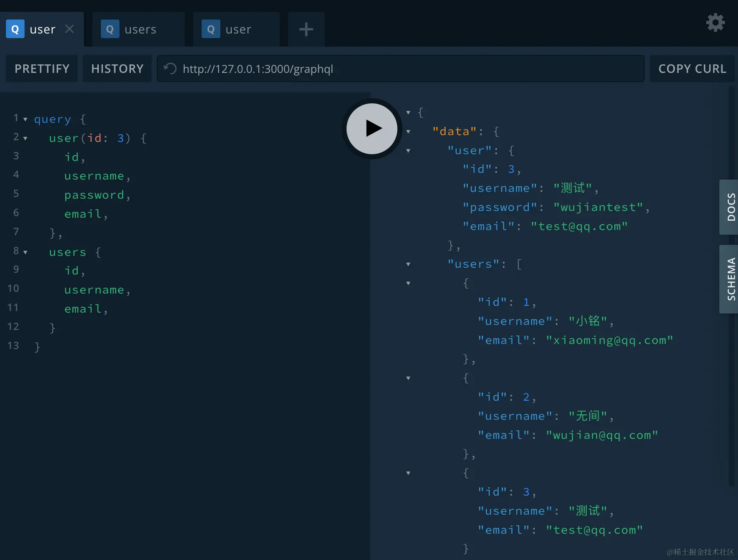Viewport: 738px width, 560px height.
Task: Click the users field on line 8
Action: click(67, 252)
